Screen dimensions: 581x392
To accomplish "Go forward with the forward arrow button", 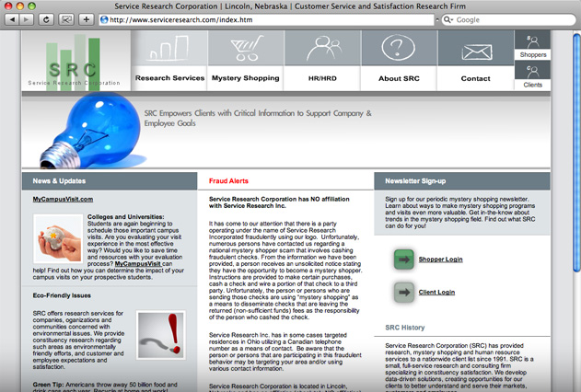I will point(27,19).
